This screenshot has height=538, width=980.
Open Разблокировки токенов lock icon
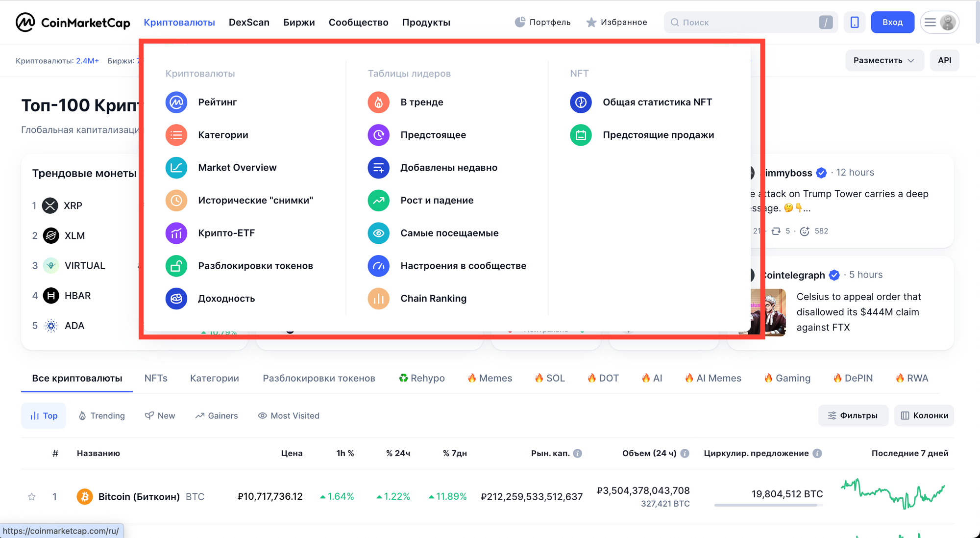176,266
